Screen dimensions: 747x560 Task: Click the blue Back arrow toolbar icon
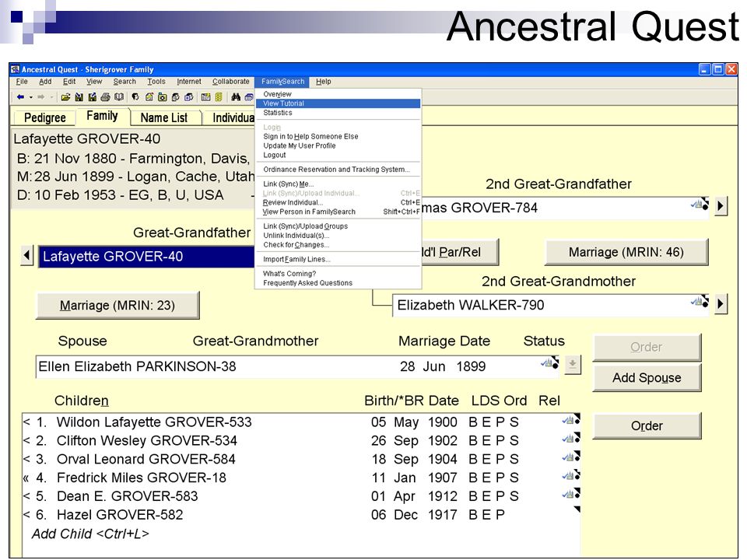coord(20,97)
